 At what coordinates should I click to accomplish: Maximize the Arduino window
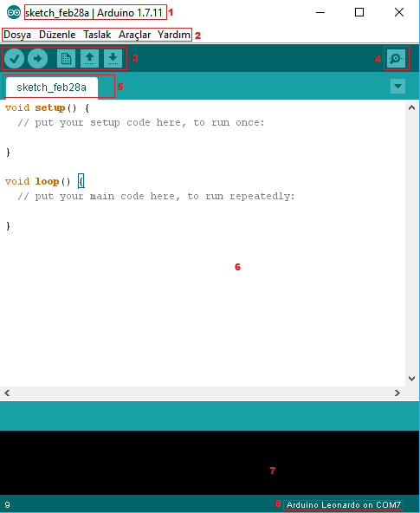click(x=359, y=12)
